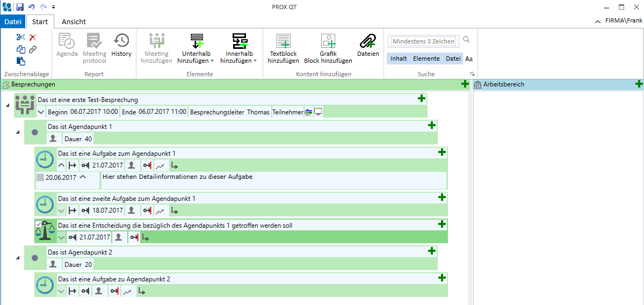Click the person icon under Agendapunkt 1

click(x=53, y=139)
